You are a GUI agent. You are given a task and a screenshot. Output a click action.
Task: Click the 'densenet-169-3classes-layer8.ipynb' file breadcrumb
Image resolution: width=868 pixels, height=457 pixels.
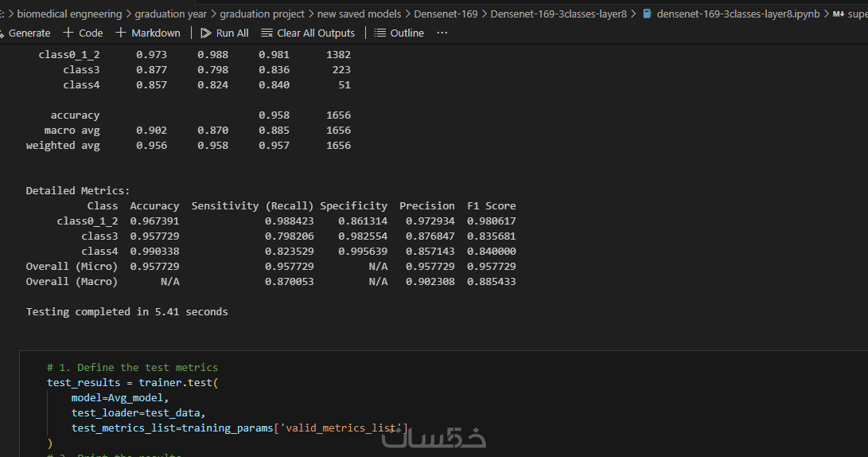(x=738, y=14)
